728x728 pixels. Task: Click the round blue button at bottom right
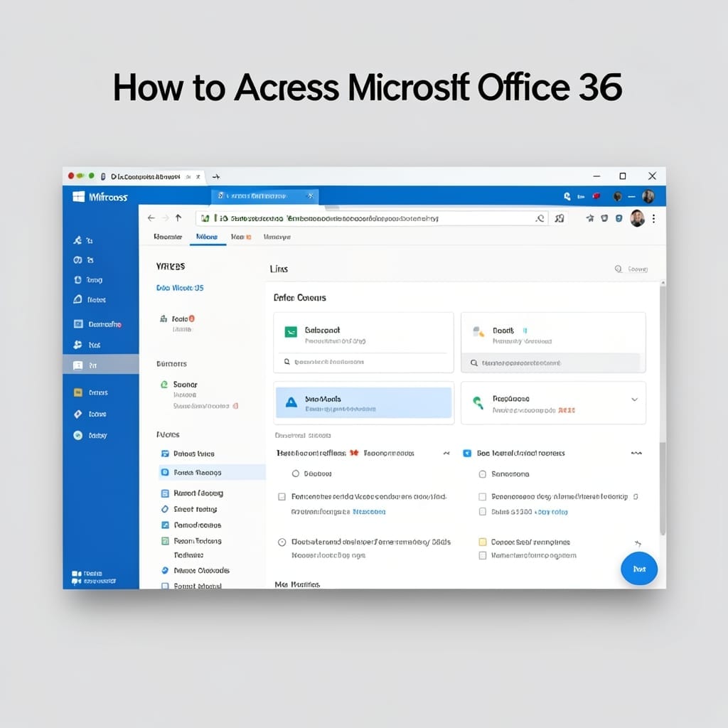coord(639,569)
